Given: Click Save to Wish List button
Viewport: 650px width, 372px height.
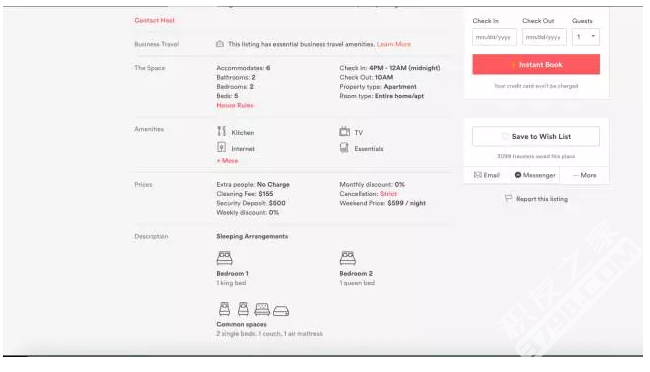Looking at the screenshot, I should pyautogui.click(x=536, y=136).
